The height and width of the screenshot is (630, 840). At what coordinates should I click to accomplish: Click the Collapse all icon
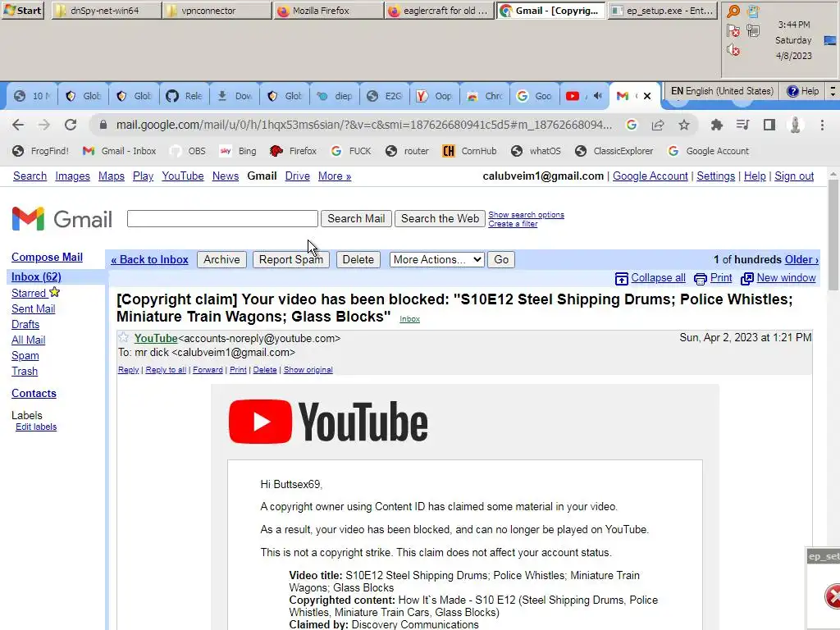622,279
